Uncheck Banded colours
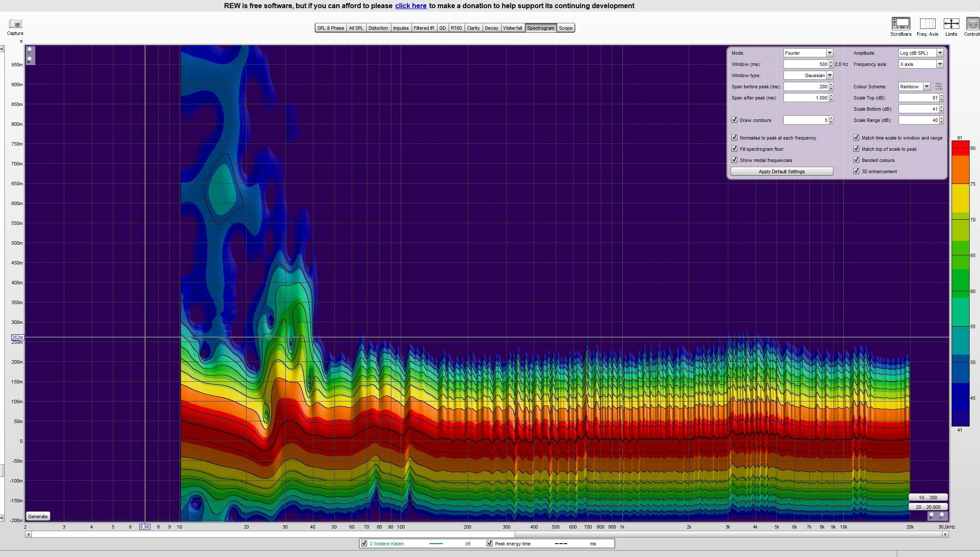Screen dimensions: 980x557 pos(856,160)
